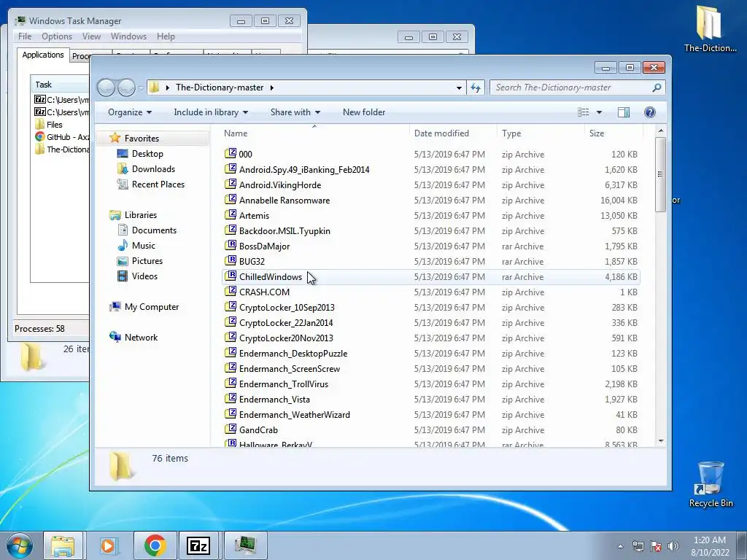Image resolution: width=747 pixels, height=560 pixels.
Task: Click the Back navigation arrow in Explorer
Action: coord(107,87)
